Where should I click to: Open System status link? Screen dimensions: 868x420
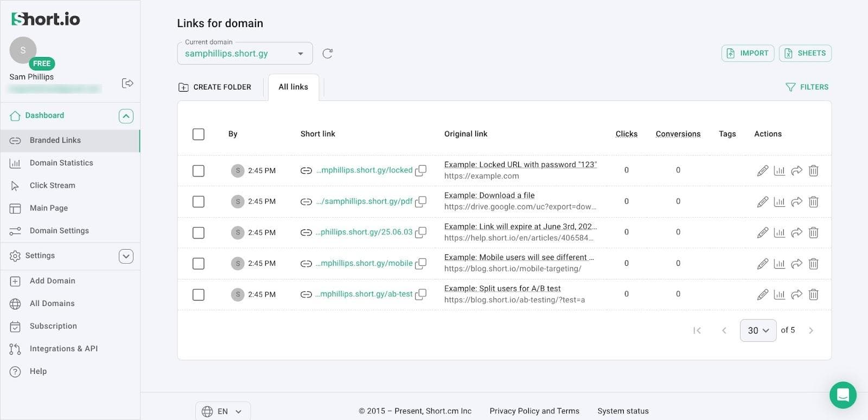coord(623,411)
